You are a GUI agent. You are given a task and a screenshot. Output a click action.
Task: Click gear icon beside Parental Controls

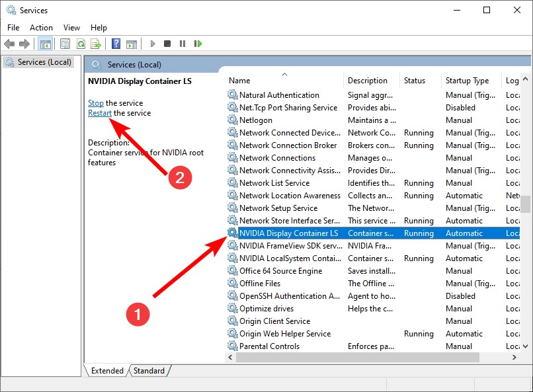233,346
